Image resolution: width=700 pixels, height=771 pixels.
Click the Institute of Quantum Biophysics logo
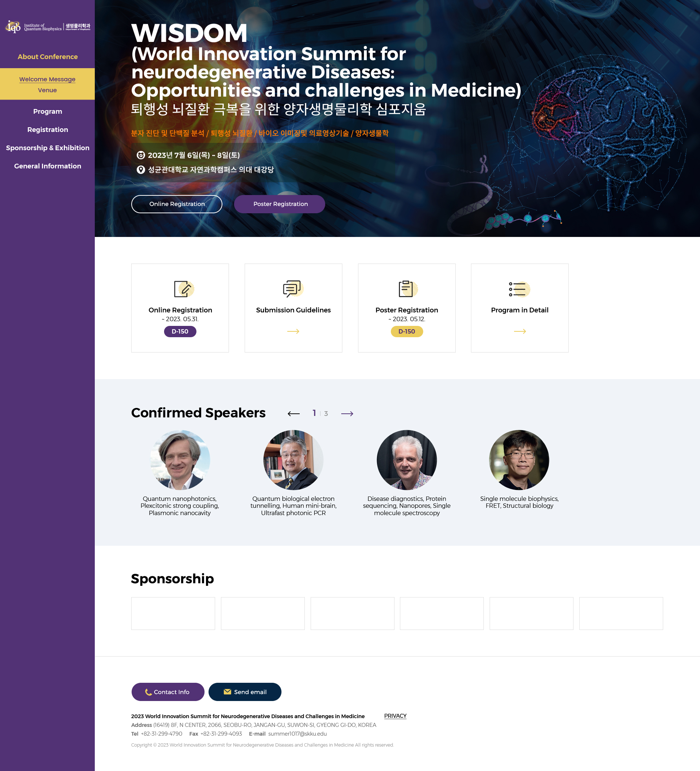47,27
